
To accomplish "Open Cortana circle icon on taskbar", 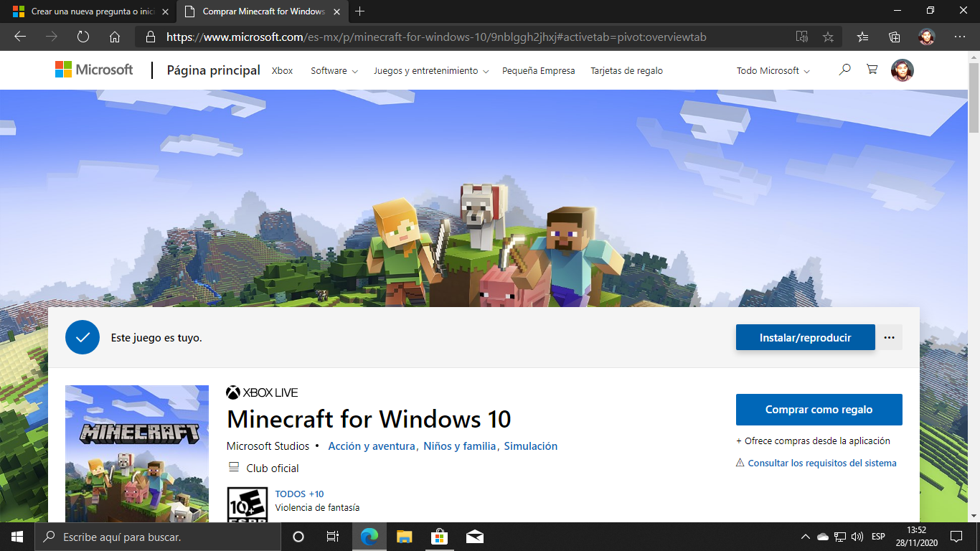I will point(298,537).
